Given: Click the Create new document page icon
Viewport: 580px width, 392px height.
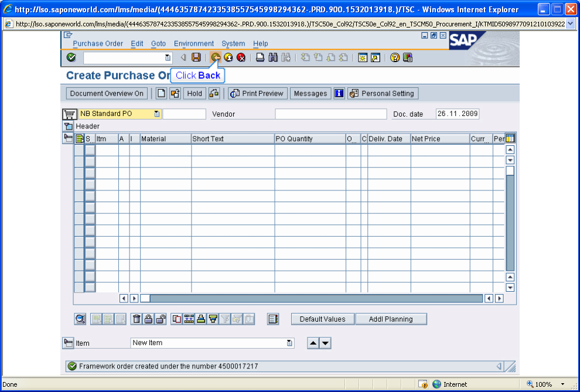Looking at the screenshot, I should [161, 94].
